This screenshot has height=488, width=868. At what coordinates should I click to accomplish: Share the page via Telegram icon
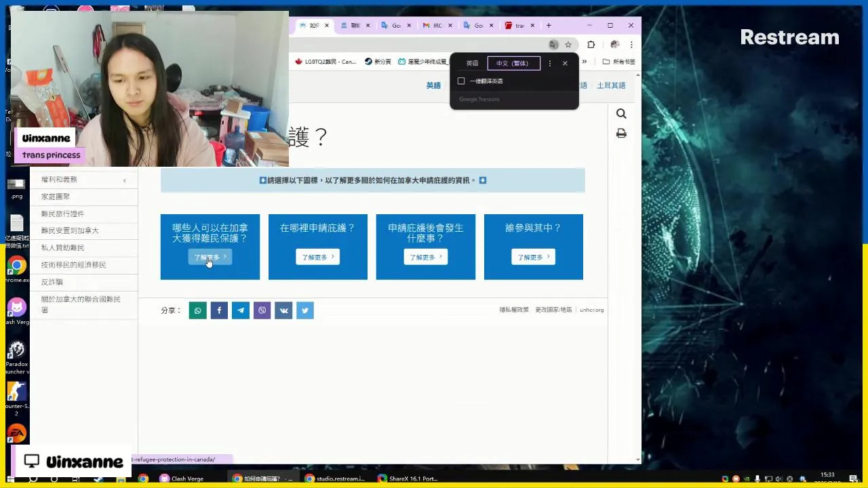(x=241, y=310)
